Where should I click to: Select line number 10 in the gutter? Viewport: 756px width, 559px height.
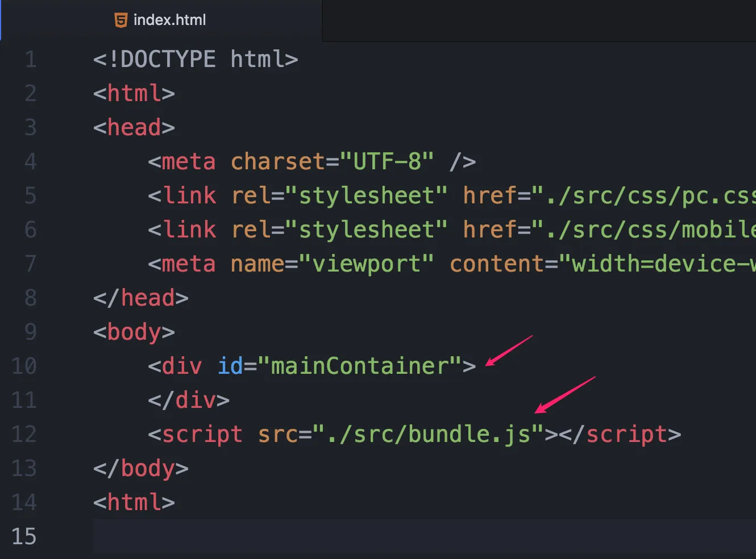24,366
